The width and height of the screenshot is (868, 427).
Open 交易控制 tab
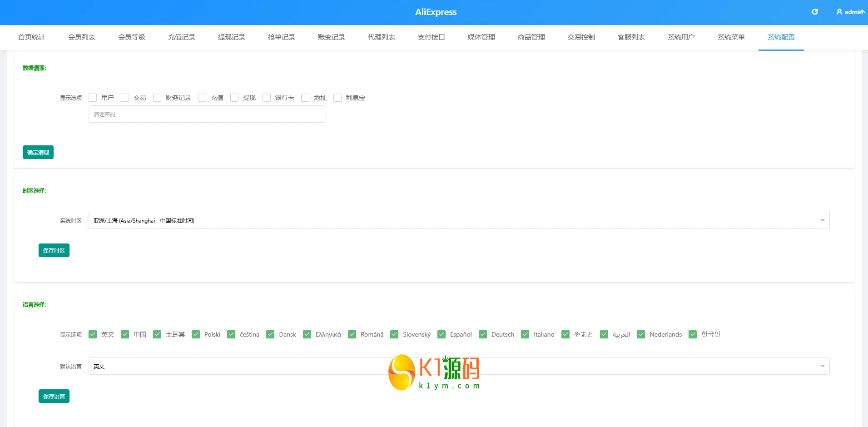point(581,37)
